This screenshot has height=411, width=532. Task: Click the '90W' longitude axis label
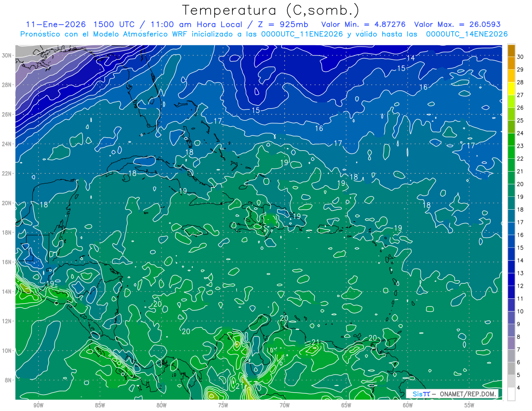point(38,405)
